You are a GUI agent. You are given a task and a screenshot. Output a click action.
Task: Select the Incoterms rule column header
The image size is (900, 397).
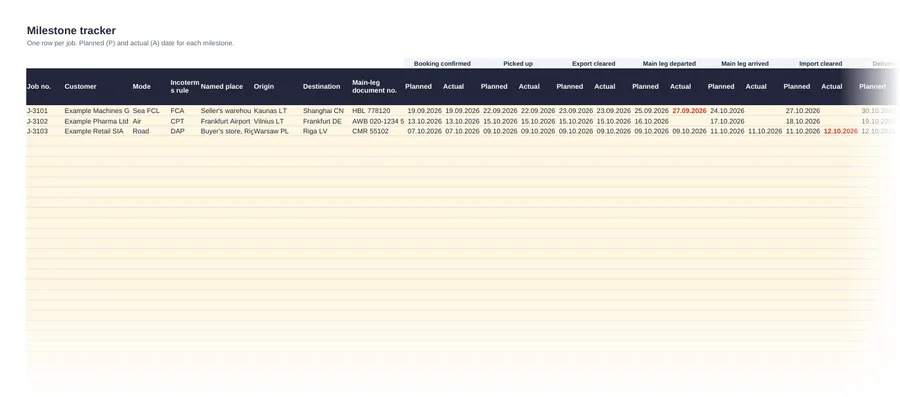(x=185, y=87)
